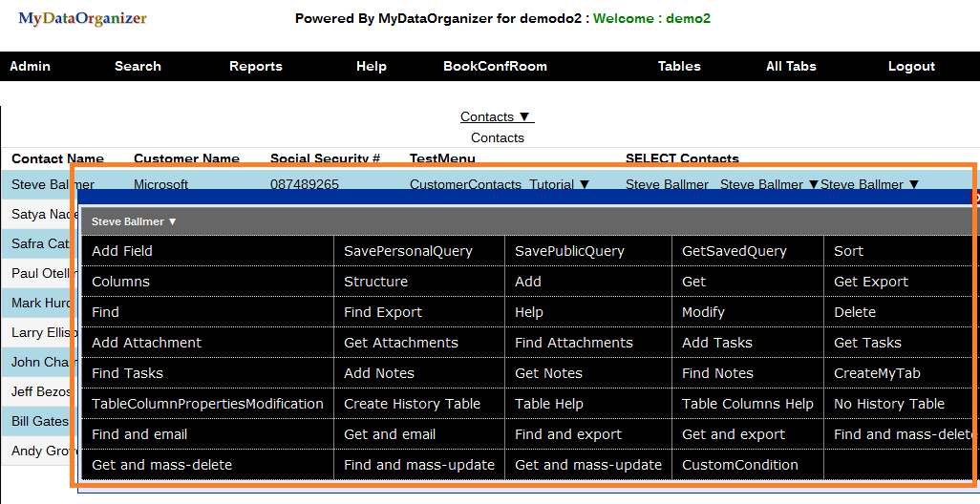Choose Create History Table
This screenshot has width=980, height=504.
(412, 404)
